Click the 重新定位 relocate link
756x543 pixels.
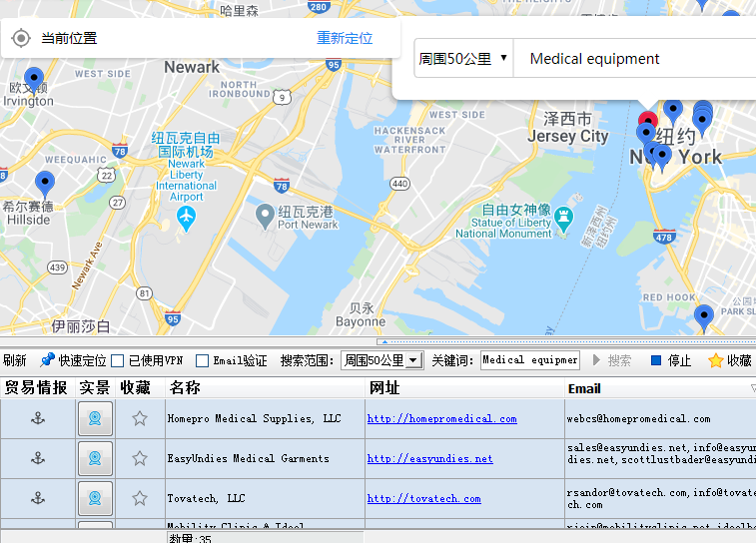[345, 38]
